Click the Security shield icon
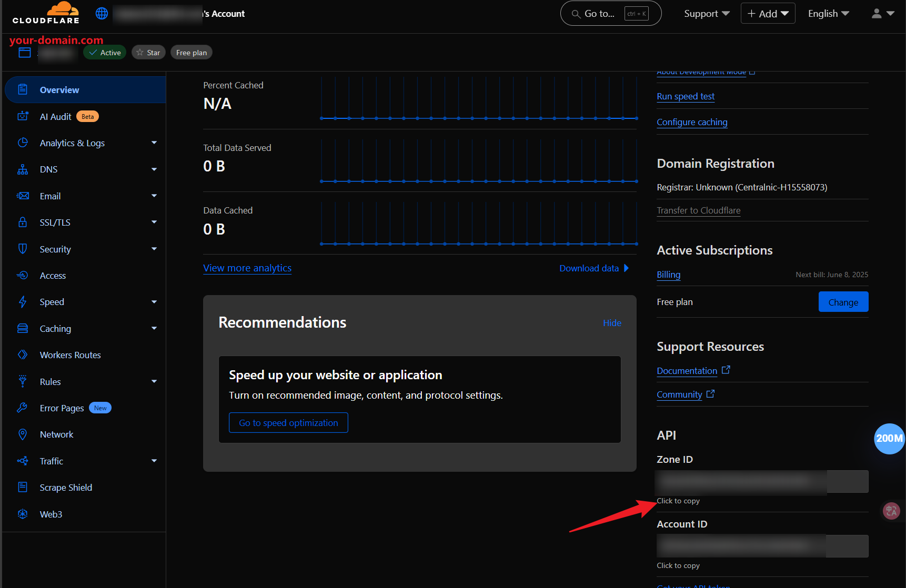906x588 pixels. [23, 249]
